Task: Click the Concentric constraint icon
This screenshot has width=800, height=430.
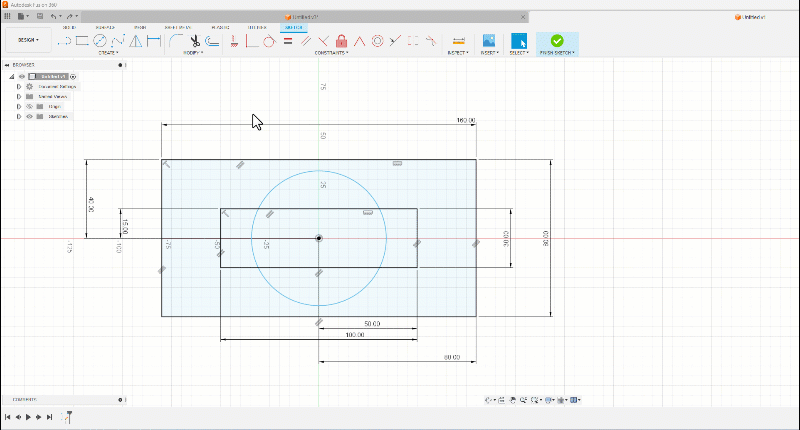Action: point(377,41)
